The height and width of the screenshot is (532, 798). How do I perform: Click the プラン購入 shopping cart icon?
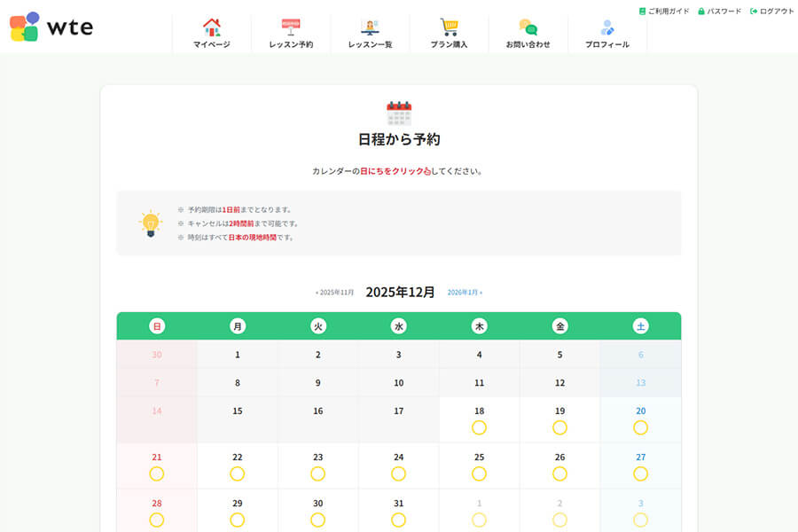pyautogui.click(x=450, y=25)
